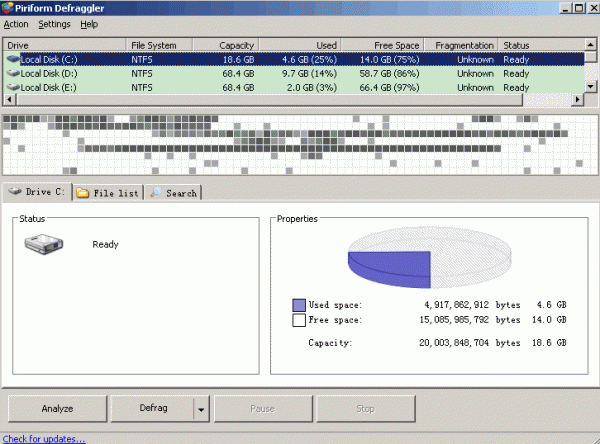Click the hard drive icon in Status panel
This screenshot has width=600, height=444.
44,244
